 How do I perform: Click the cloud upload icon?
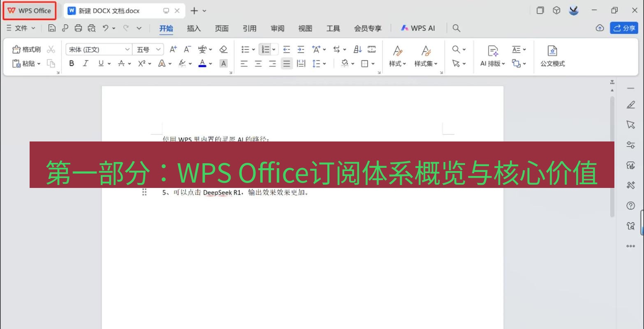[x=600, y=28]
